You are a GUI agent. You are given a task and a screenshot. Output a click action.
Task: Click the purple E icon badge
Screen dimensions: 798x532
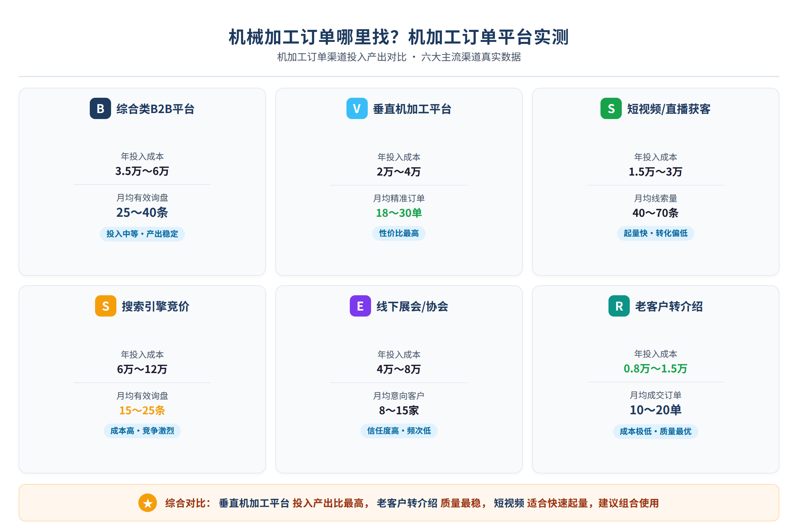tap(360, 306)
